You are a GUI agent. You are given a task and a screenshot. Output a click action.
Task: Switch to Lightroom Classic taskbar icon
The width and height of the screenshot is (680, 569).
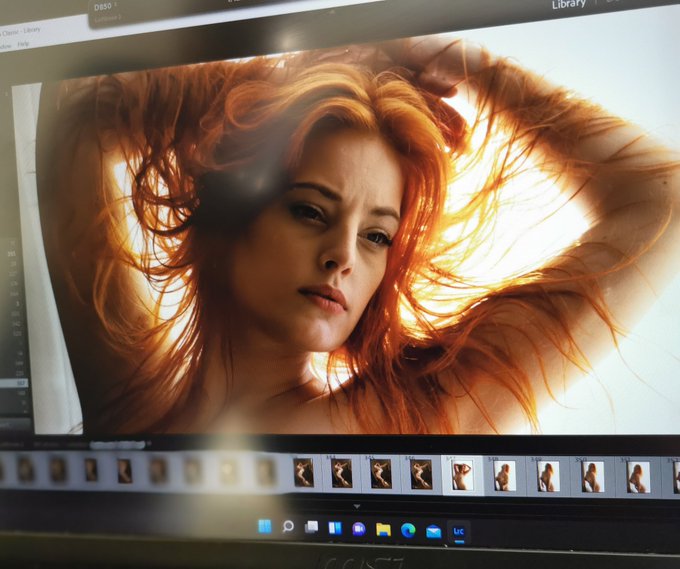click(459, 532)
